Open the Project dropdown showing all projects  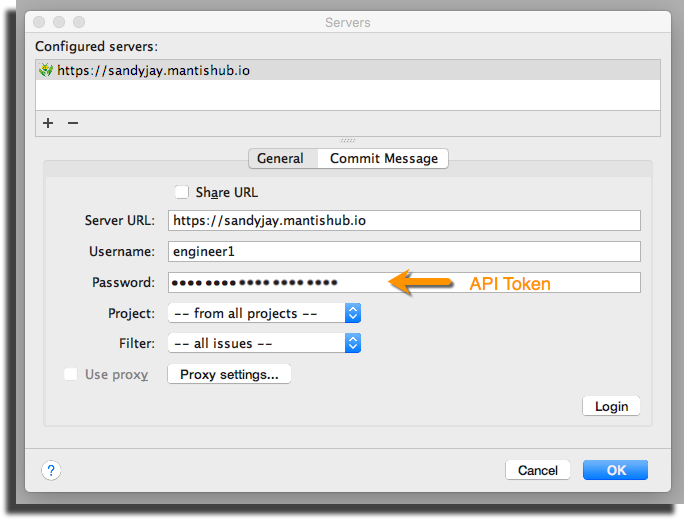264,313
